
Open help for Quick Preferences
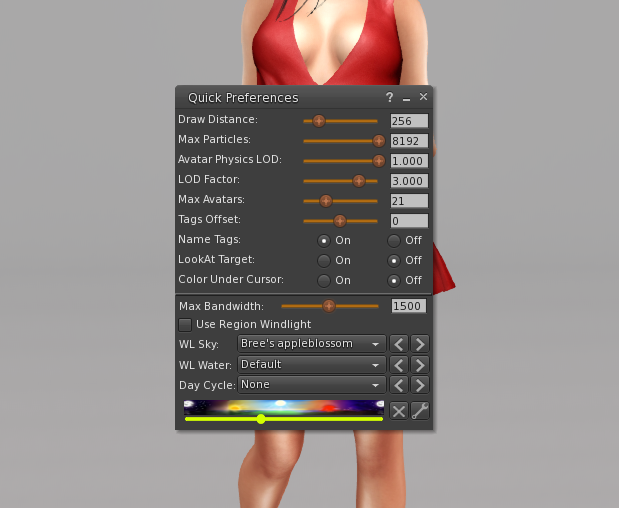coord(390,97)
